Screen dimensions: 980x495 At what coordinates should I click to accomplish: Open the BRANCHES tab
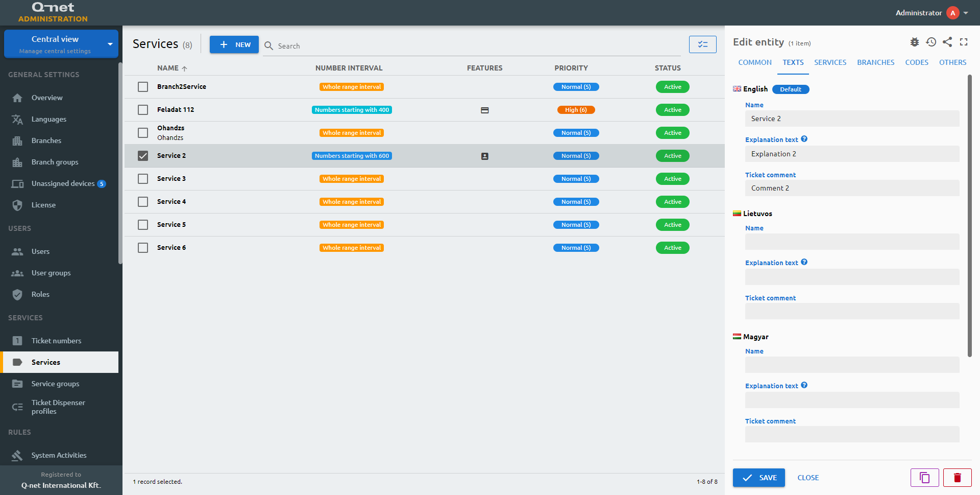(x=876, y=62)
